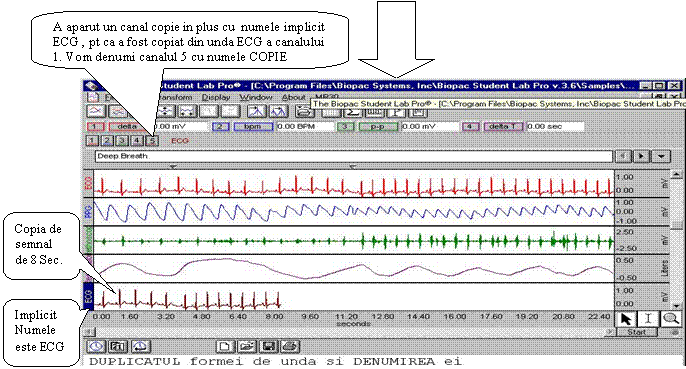
Task: Open the Window menu
Action: coord(256,97)
